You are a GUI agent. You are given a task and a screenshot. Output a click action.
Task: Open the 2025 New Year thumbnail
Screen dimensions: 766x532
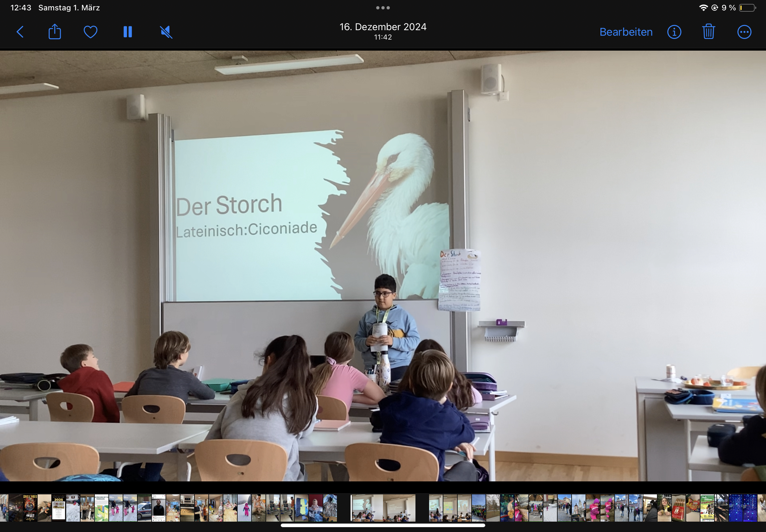click(59, 508)
